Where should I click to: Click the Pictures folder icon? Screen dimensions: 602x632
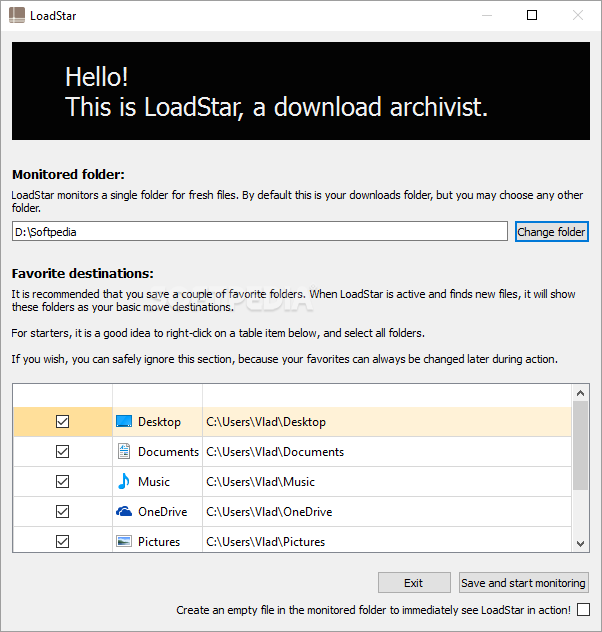[124, 541]
